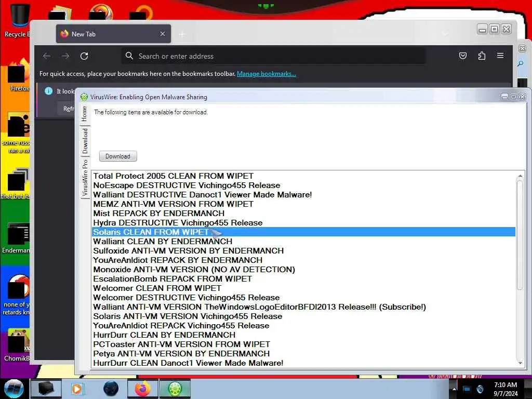Click the VirusWire lime title icon
This screenshot has width=532, height=399.
click(x=84, y=97)
